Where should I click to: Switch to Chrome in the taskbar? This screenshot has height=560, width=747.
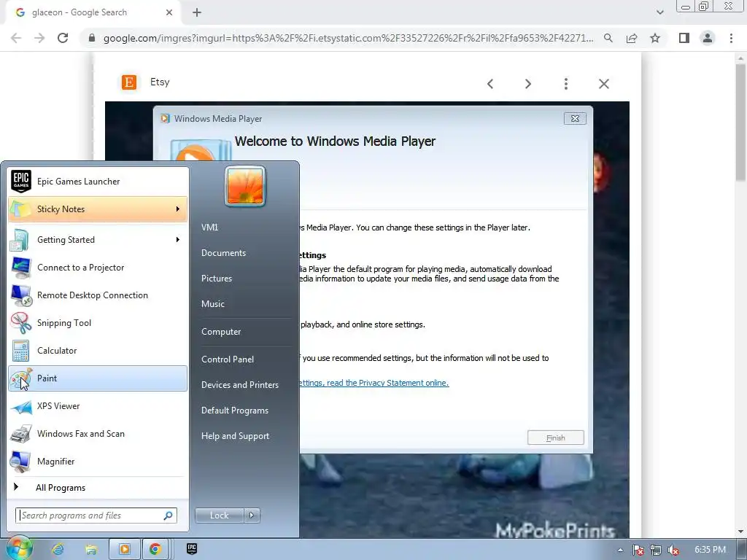click(x=155, y=549)
